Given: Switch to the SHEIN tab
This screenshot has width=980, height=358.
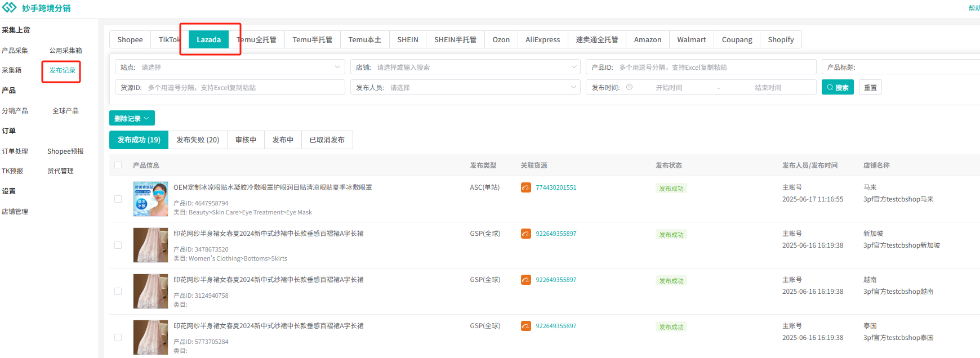Looking at the screenshot, I should (408, 39).
